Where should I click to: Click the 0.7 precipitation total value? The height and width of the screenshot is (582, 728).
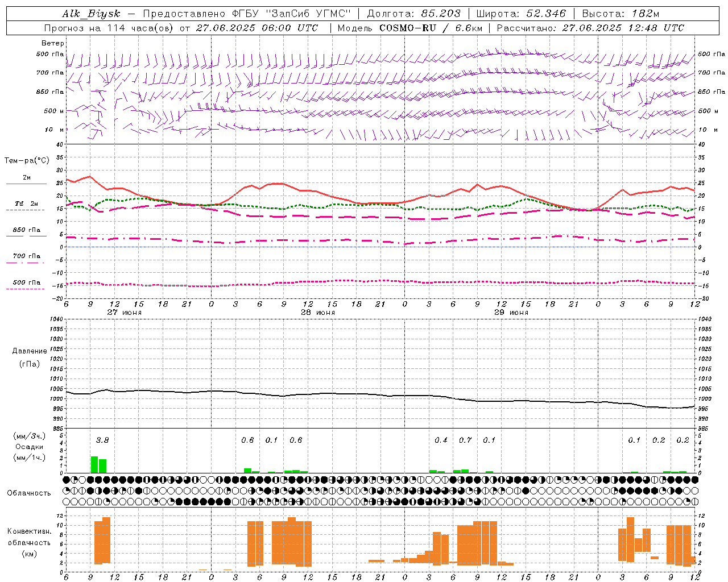tap(465, 440)
